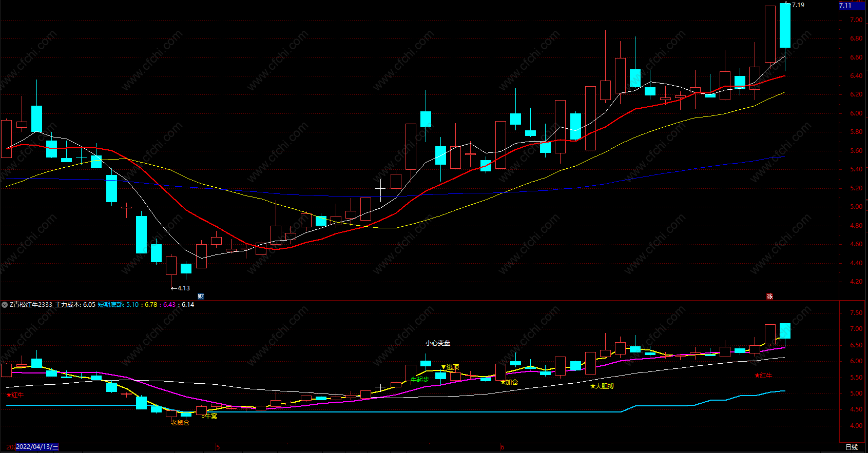Click the 7.19 high price label
Screen dimensions: 868x453
798,5
